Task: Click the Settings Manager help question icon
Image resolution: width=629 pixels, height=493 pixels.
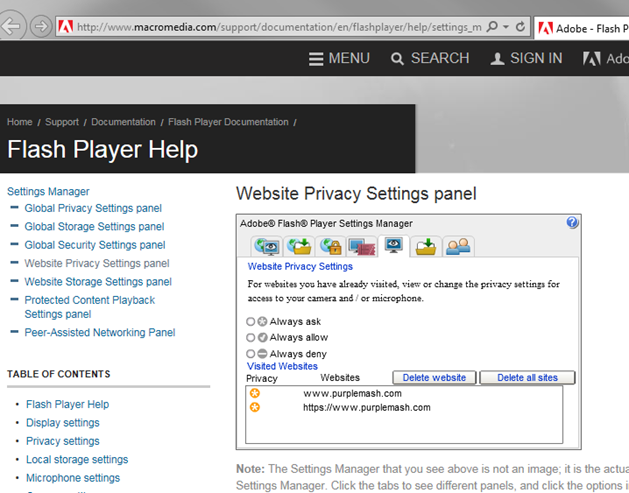Action: click(572, 222)
